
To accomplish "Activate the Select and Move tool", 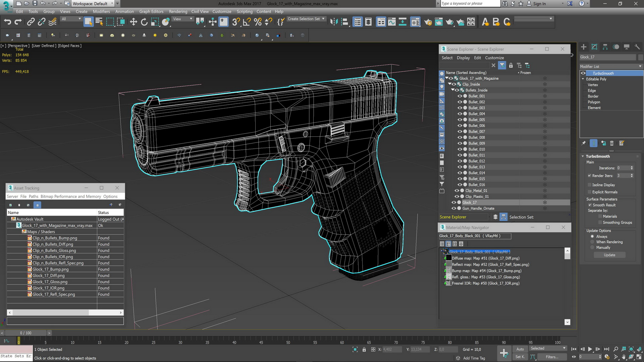I will (133, 22).
